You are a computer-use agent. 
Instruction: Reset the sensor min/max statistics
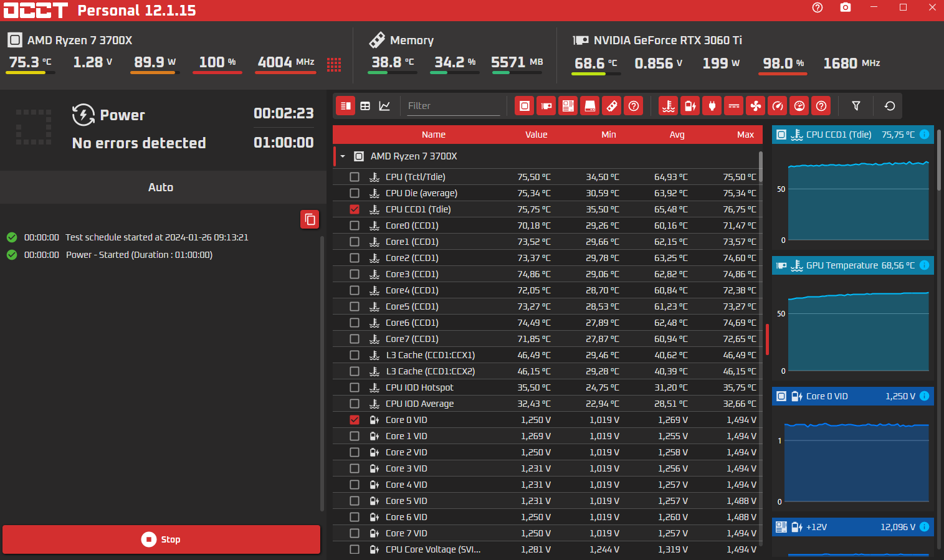[x=890, y=106]
